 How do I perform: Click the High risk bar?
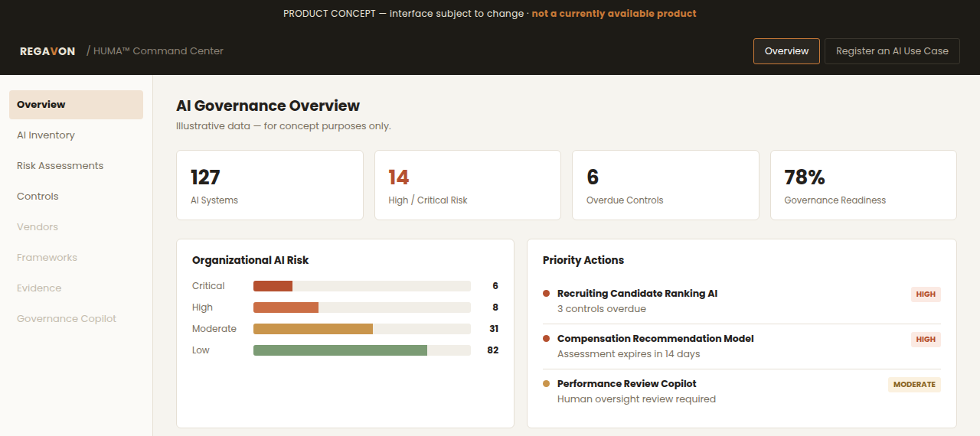(x=362, y=307)
